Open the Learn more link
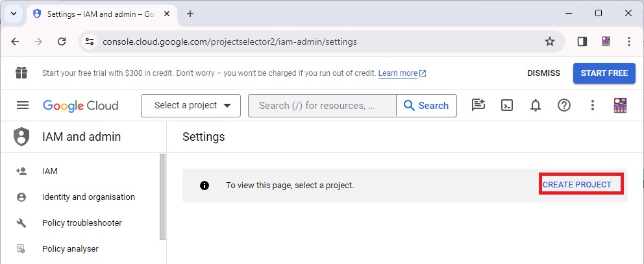 coord(402,73)
